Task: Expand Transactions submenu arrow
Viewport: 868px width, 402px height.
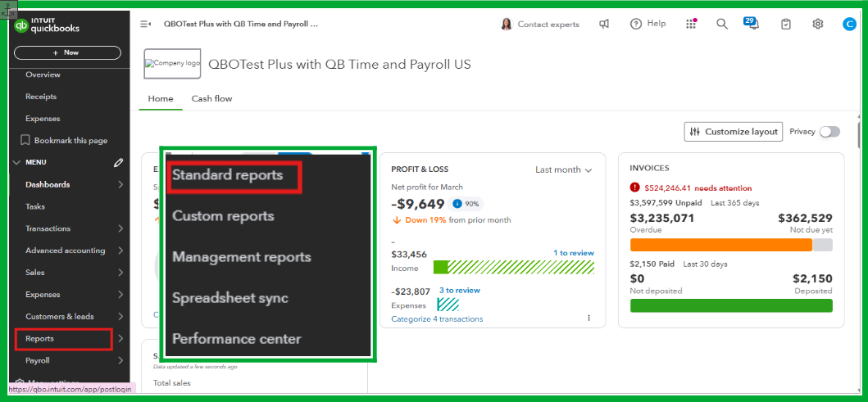Action: point(120,228)
